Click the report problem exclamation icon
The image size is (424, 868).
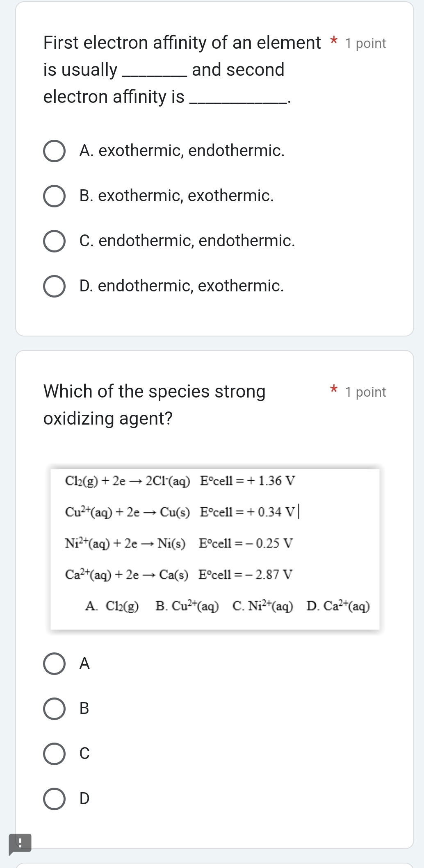click(19, 843)
